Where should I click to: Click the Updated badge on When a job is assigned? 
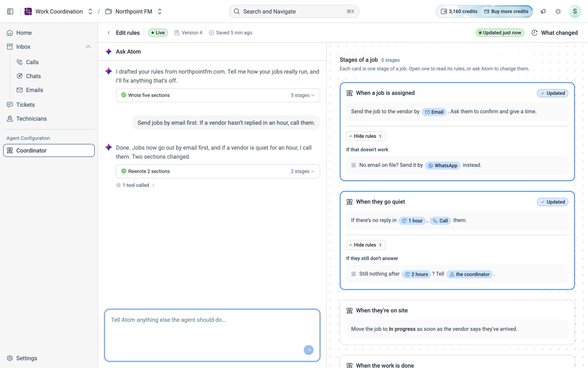(552, 93)
